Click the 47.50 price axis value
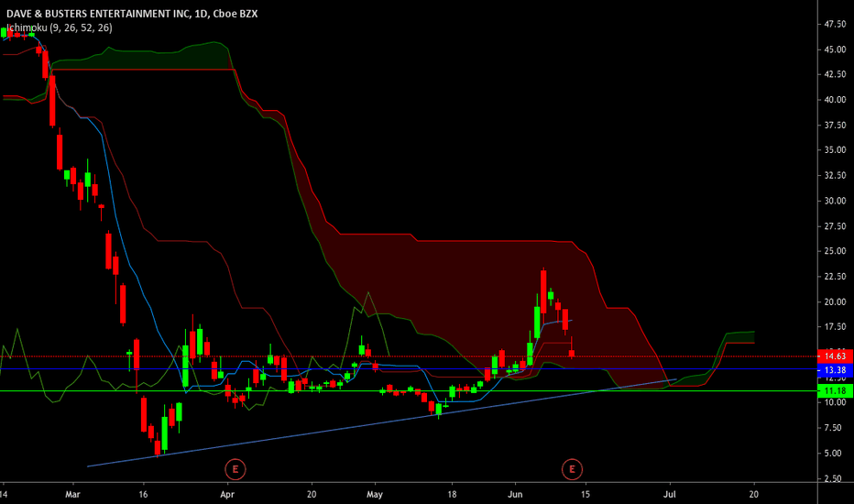 (835, 25)
